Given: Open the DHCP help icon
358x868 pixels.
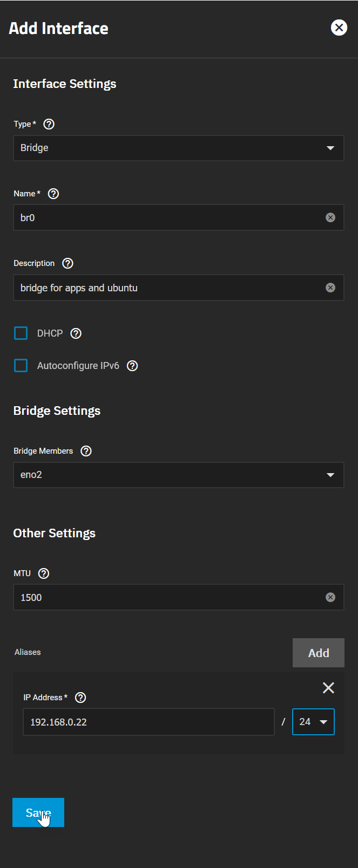Looking at the screenshot, I should pos(76,333).
